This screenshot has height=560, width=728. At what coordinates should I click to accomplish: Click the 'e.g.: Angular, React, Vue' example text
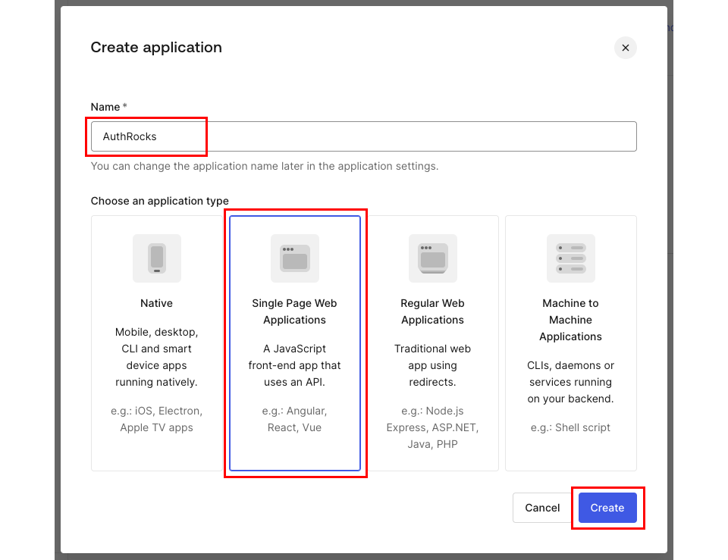pos(295,419)
